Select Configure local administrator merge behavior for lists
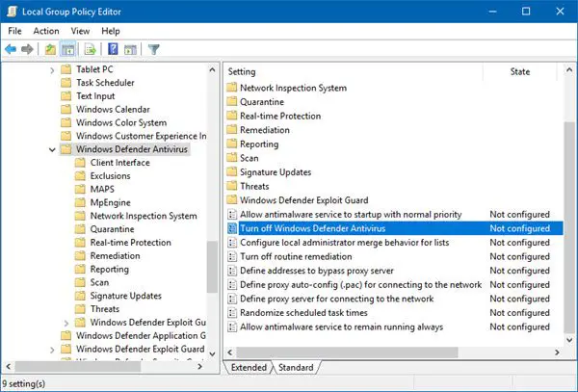 (x=344, y=243)
